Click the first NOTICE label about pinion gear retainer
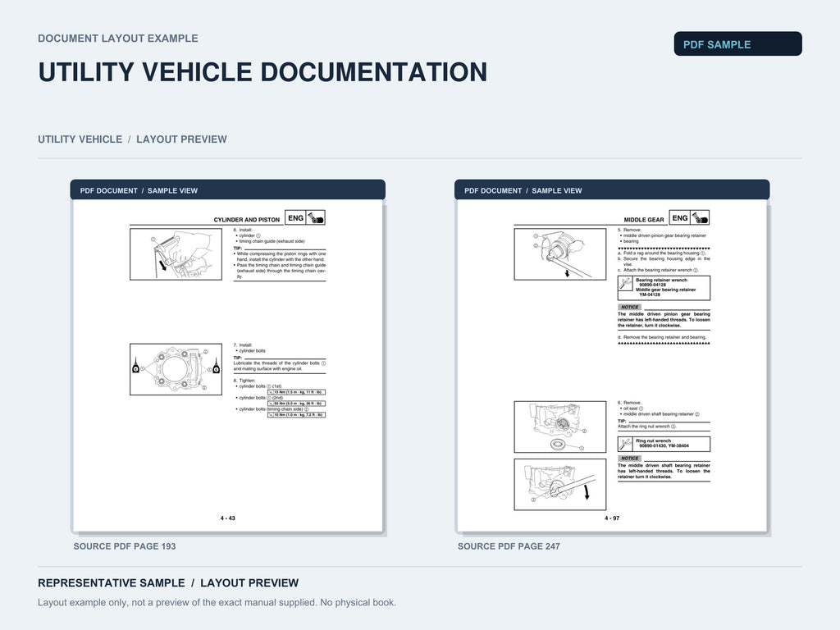The width and height of the screenshot is (840, 630). [629, 307]
